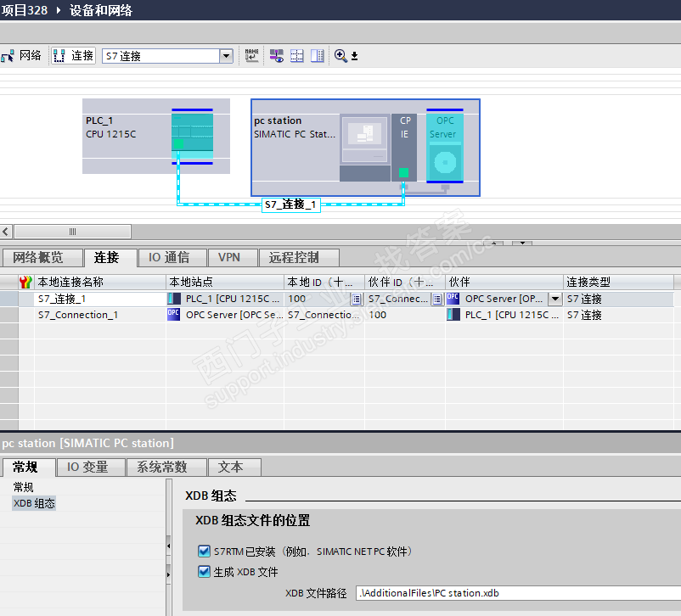Viewport: 681px width, 616px height.
Task: Click the 项目328 breadcrumb
Action: pos(25,10)
